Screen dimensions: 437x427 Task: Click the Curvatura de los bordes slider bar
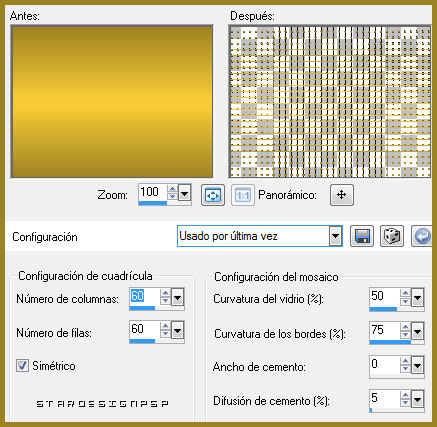[397, 342]
